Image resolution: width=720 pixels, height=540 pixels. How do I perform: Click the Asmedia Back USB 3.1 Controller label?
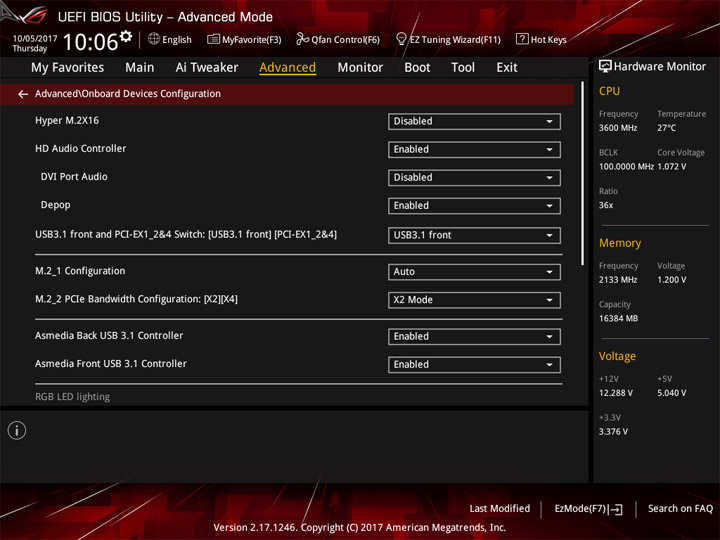pos(109,336)
